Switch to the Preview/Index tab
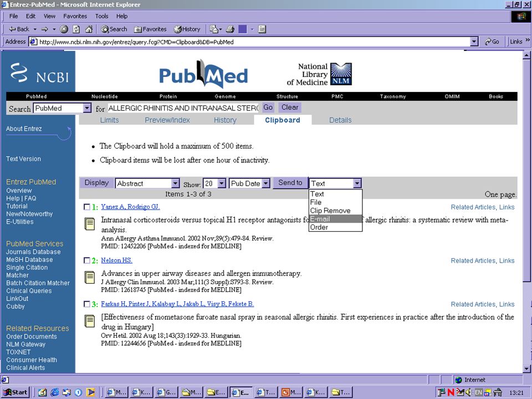532x399 pixels. 167,120
